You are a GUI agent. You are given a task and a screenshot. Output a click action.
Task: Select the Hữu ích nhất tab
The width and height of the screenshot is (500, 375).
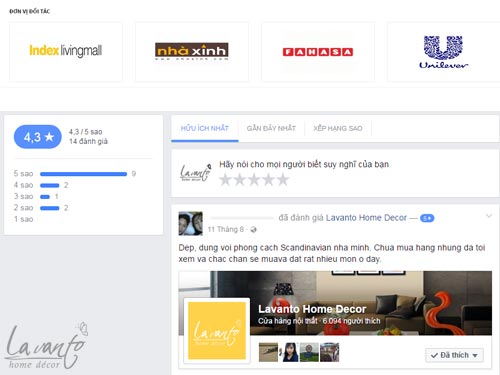pyautogui.click(x=205, y=128)
